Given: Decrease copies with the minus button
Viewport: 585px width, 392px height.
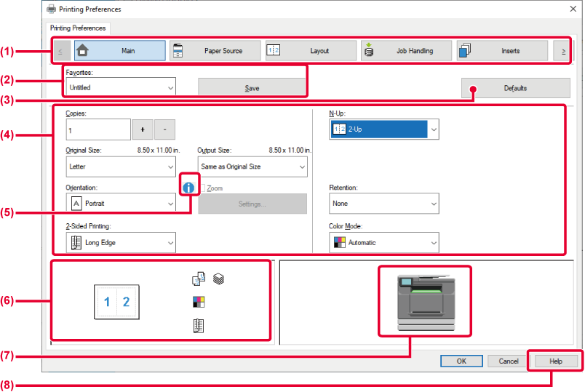Looking at the screenshot, I should (164, 129).
